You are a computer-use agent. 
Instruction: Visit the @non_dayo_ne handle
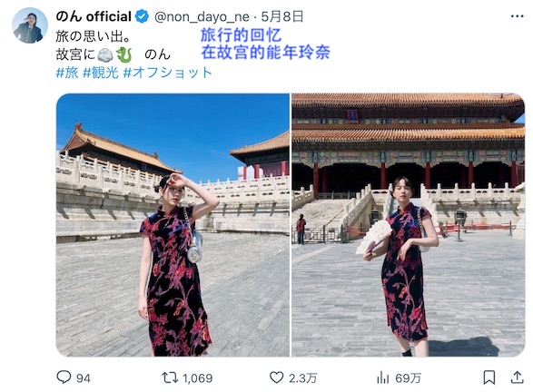click(202, 16)
